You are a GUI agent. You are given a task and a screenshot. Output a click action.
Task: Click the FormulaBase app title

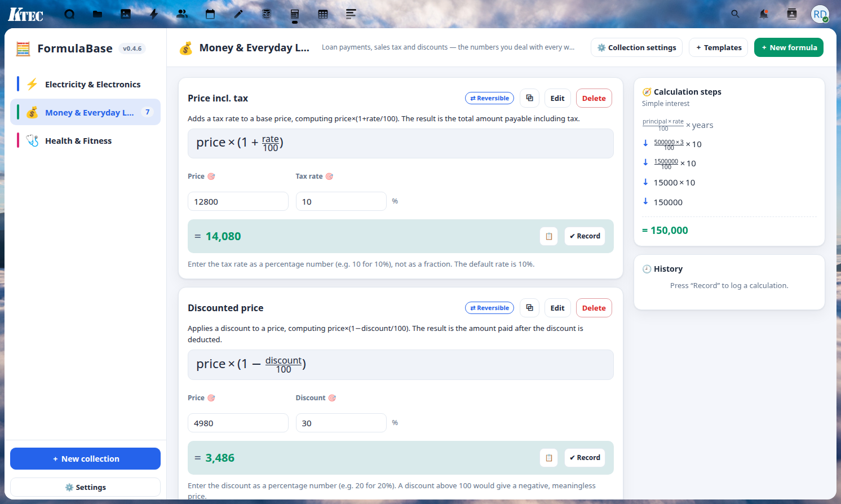(75, 48)
